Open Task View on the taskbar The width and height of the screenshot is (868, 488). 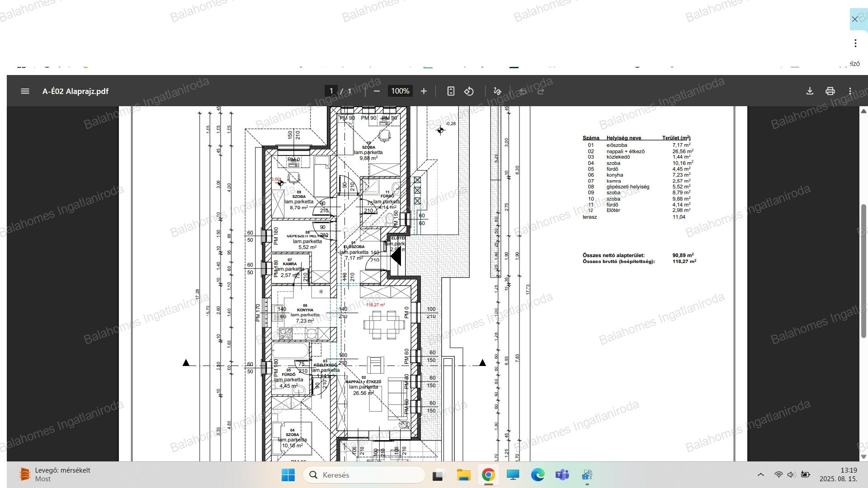click(x=438, y=475)
